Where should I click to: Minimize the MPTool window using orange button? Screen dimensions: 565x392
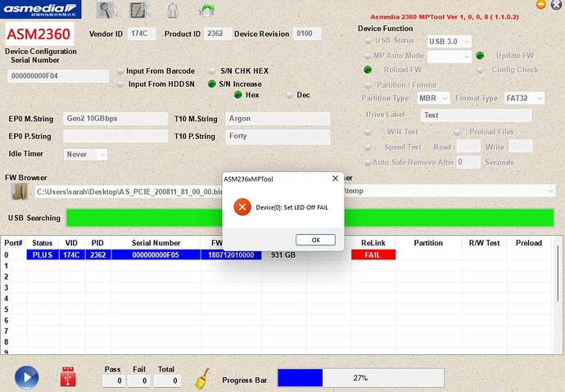click(x=541, y=4)
